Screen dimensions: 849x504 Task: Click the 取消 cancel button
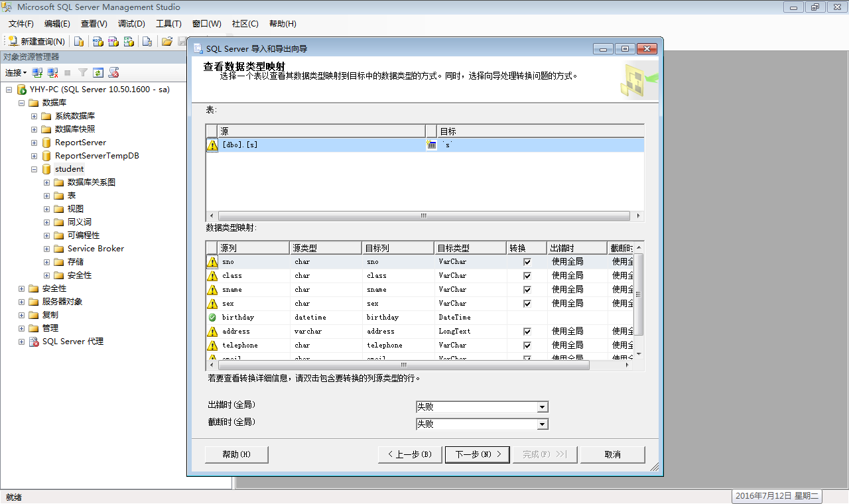tap(612, 454)
